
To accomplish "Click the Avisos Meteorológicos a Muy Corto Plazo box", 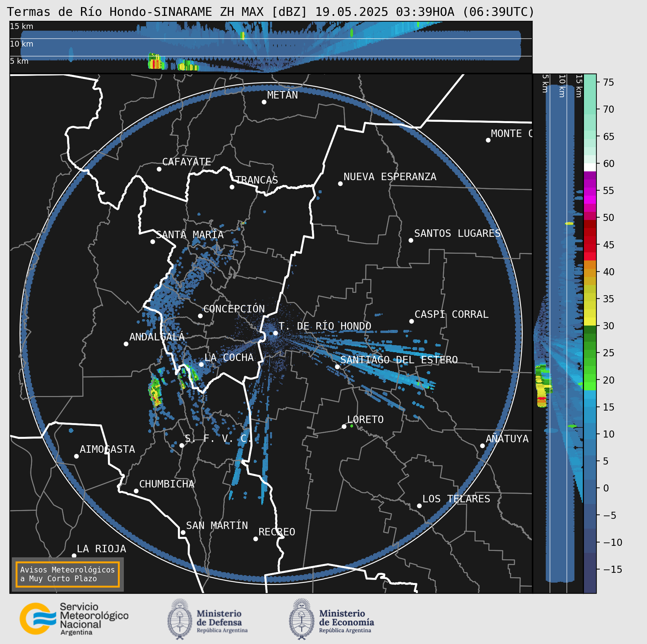I will (68, 574).
